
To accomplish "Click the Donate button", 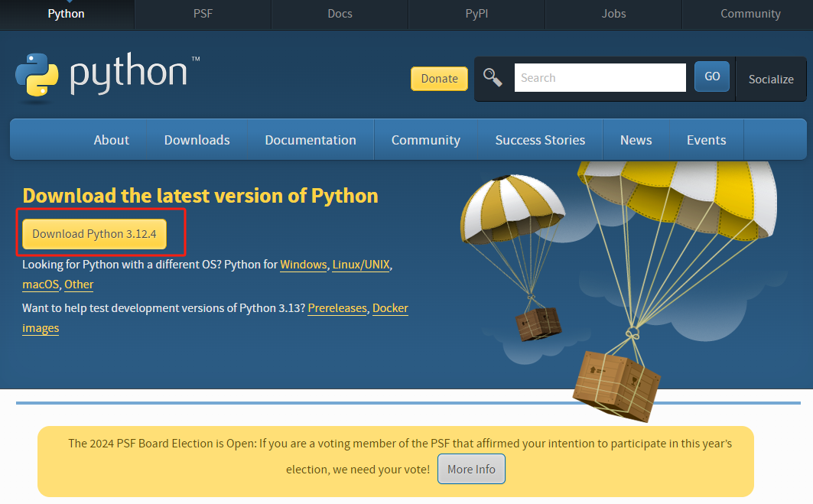I will [x=439, y=79].
